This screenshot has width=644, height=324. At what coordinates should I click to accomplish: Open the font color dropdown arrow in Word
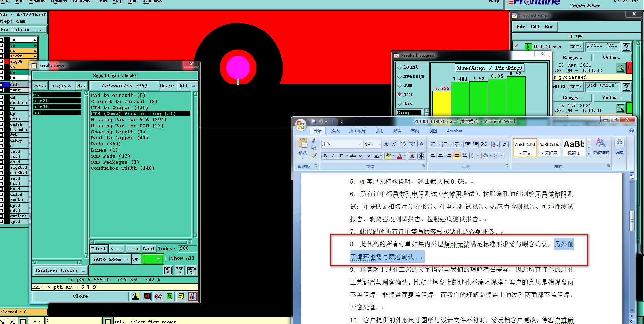click(x=405, y=156)
